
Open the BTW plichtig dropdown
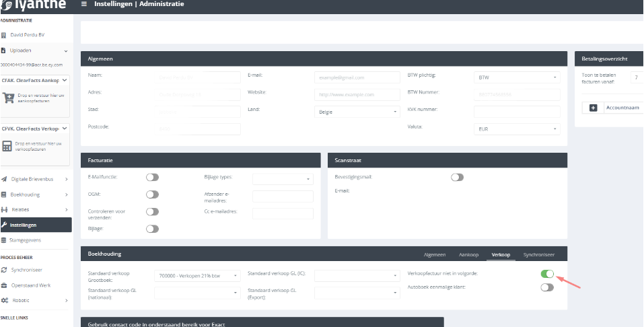point(517,77)
